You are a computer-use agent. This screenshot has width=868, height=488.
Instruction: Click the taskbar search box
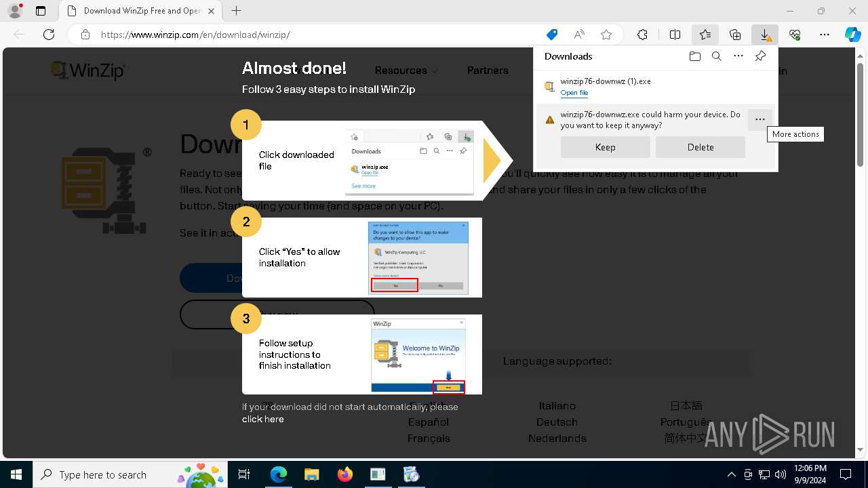click(130, 474)
